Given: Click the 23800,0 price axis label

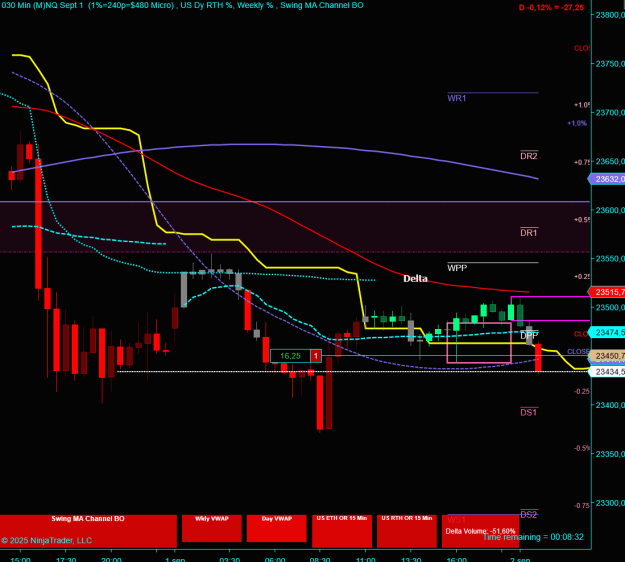Looking at the screenshot, I should (x=610, y=15).
